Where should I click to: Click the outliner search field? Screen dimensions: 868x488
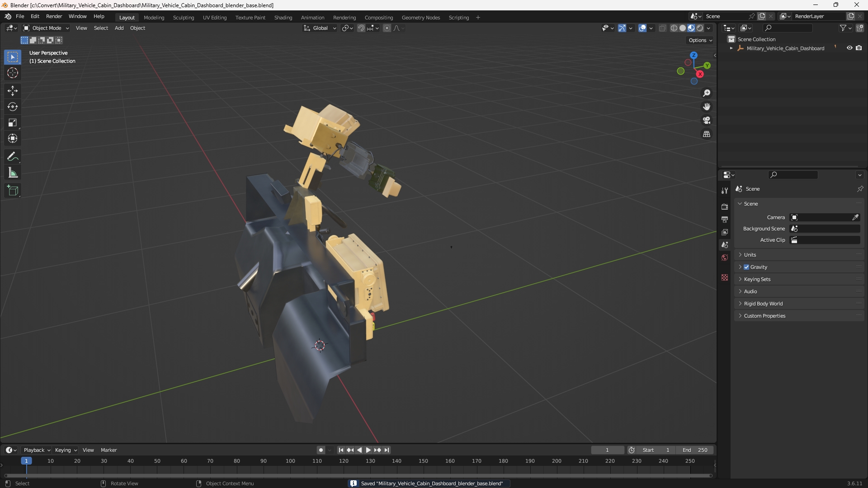[787, 28]
